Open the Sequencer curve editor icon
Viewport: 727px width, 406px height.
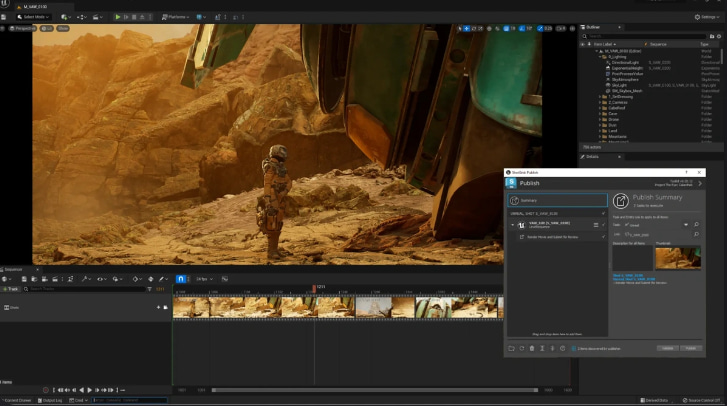pos(225,279)
